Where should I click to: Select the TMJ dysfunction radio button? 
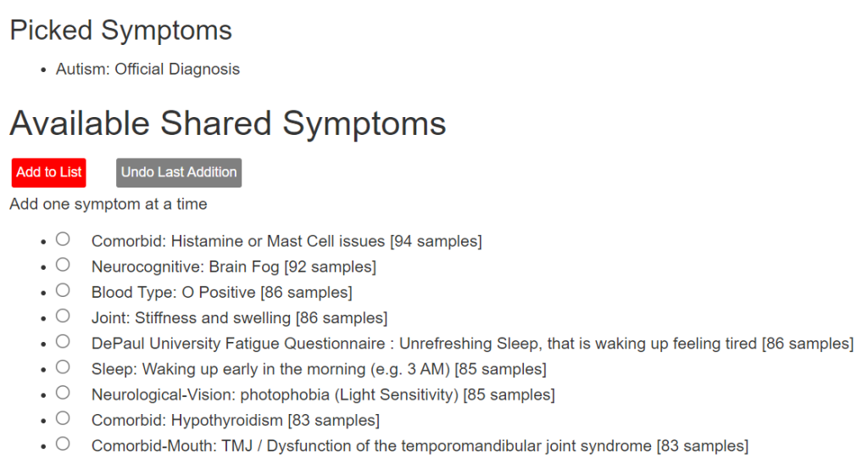(63, 444)
